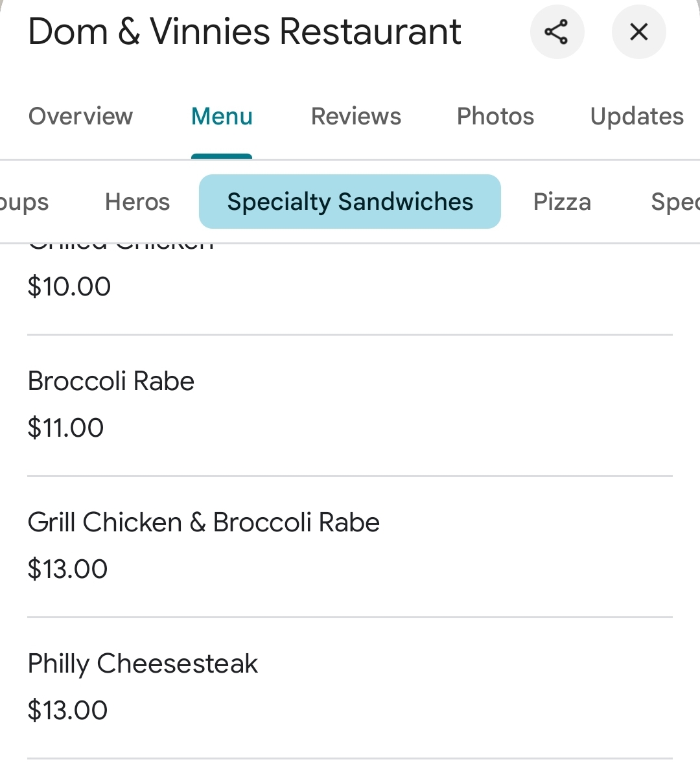Click the Dom & Vinnies Restaurant title
This screenshot has height=764, width=700.
(244, 32)
